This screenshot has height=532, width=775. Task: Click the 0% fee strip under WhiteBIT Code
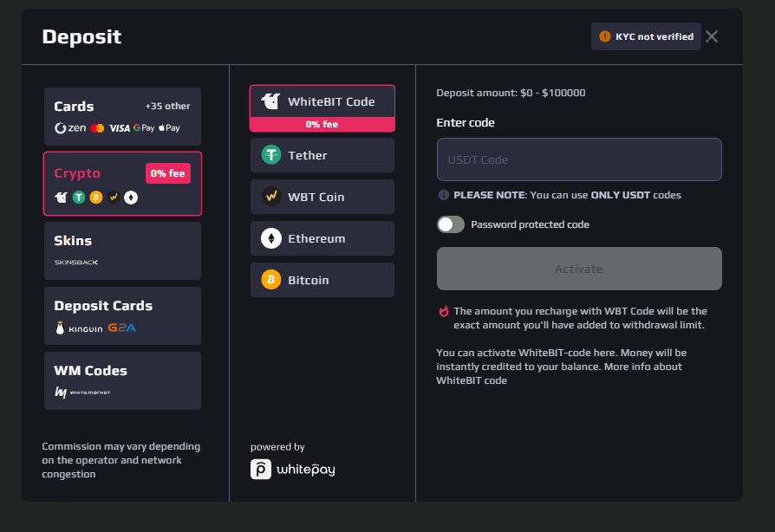pyautogui.click(x=322, y=125)
